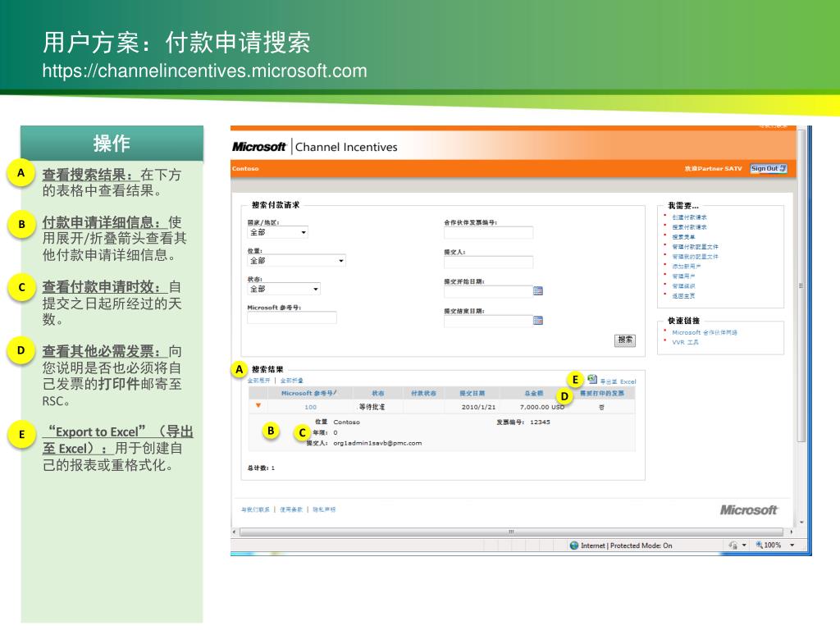Click the vertical scrollbar down arrow

(x=801, y=522)
